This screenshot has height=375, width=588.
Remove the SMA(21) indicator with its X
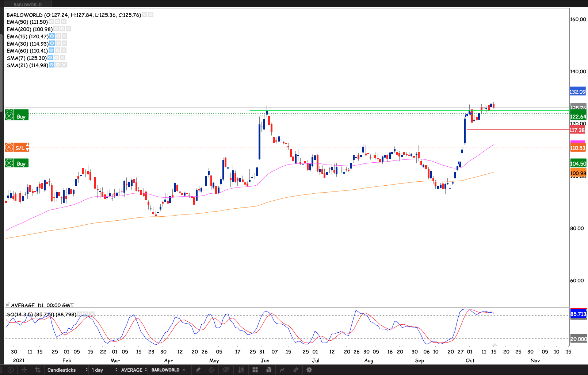click(x=64, y=65)
